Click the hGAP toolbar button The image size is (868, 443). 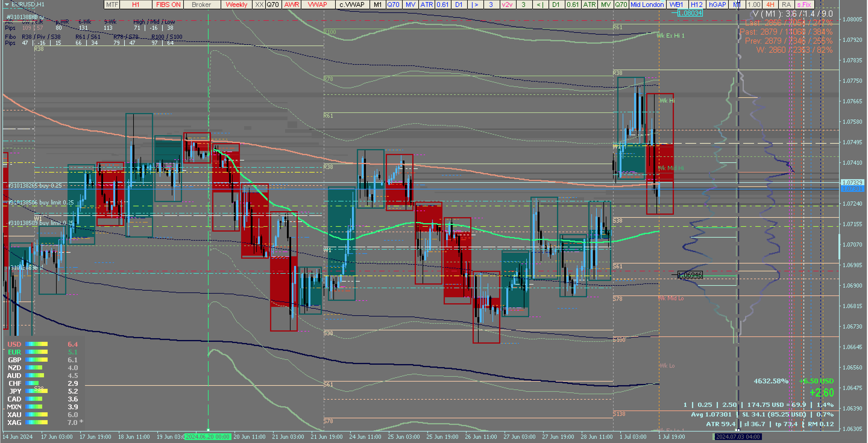717,5
